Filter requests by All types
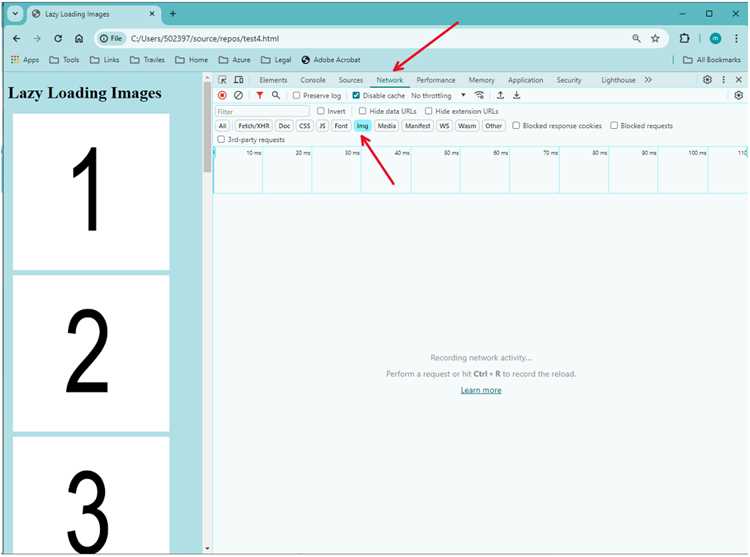Image resolution: width=750 pixels, height=557 pixels. (x=222, y=126)
